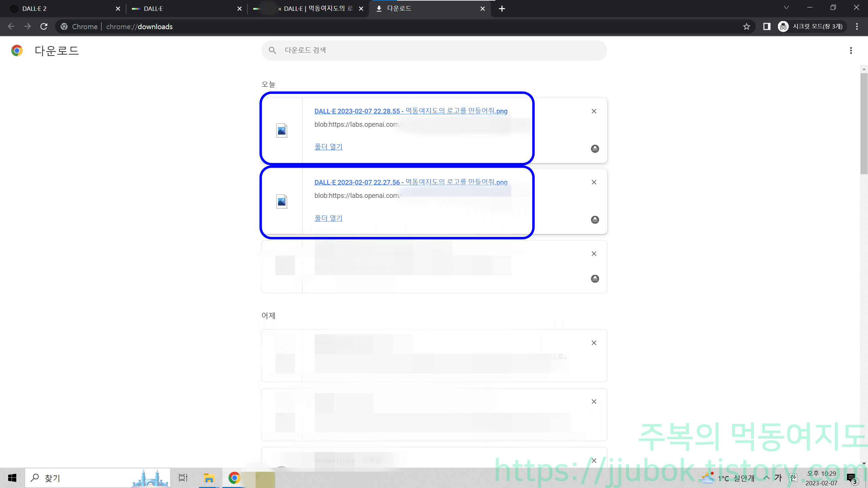The image size is (868, 488).
Task: Open File Explorer from the taskbar
Action: click(209, 478)
